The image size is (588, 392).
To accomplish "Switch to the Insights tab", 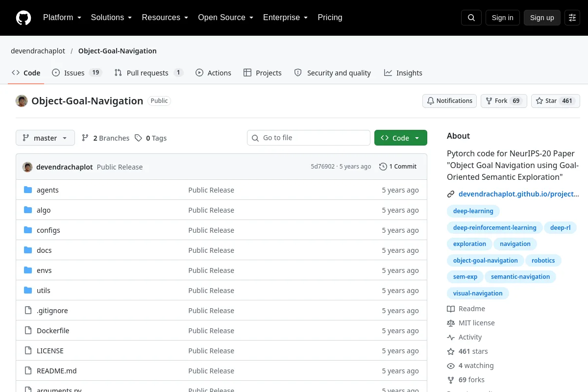I will pos(403,73).
